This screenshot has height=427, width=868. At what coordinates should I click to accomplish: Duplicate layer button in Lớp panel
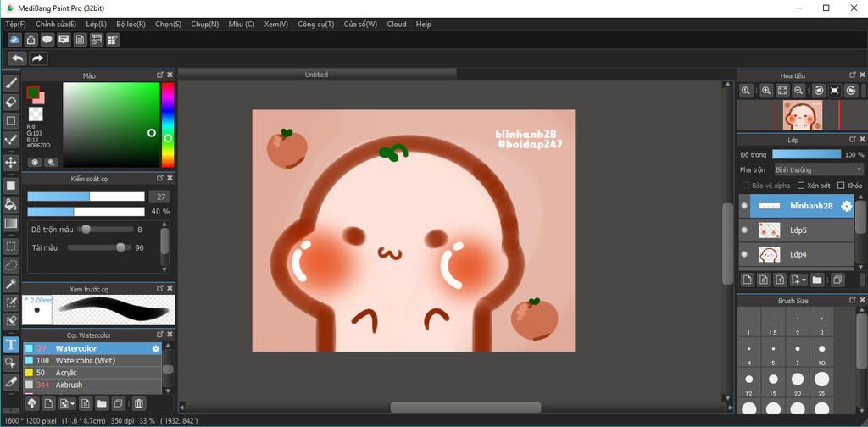[x=837, y=280]
